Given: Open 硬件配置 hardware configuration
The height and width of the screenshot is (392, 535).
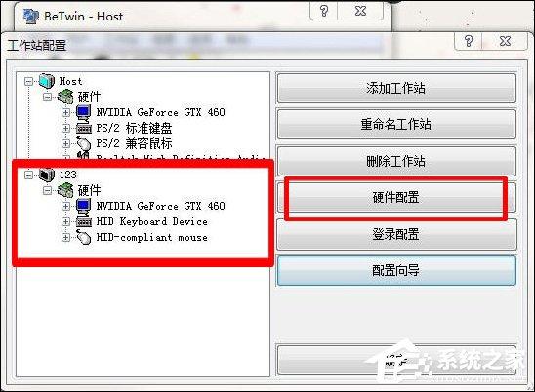Looking at the screenshot, I should tap(396, 197).
